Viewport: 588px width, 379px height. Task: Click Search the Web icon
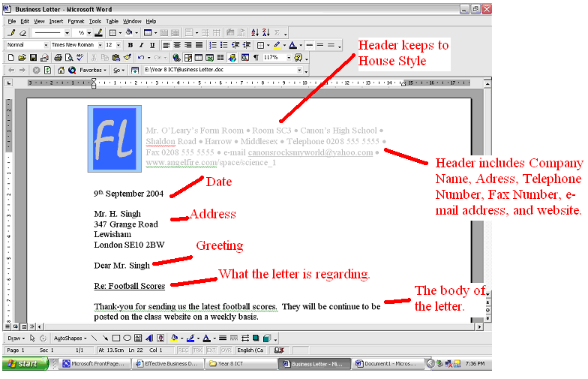pyautogui.click(x=72, y=70)
